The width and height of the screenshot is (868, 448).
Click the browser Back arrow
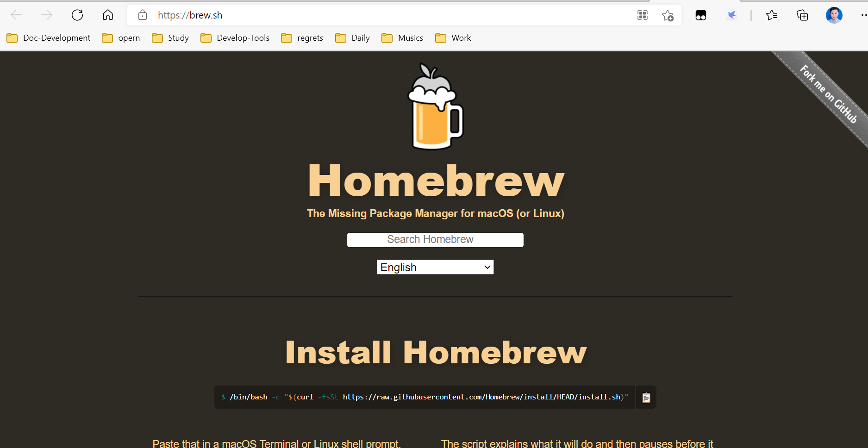point(16,15)
